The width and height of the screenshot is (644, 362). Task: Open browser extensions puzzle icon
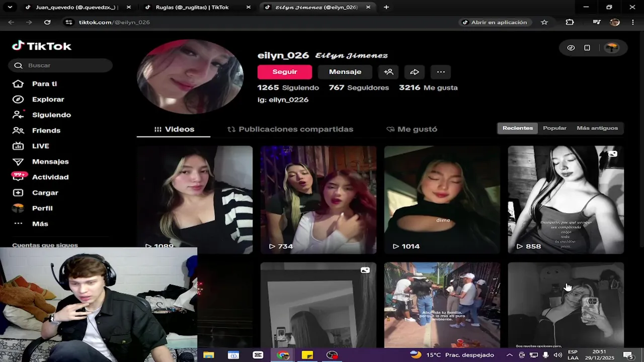[x=570, y=22]
